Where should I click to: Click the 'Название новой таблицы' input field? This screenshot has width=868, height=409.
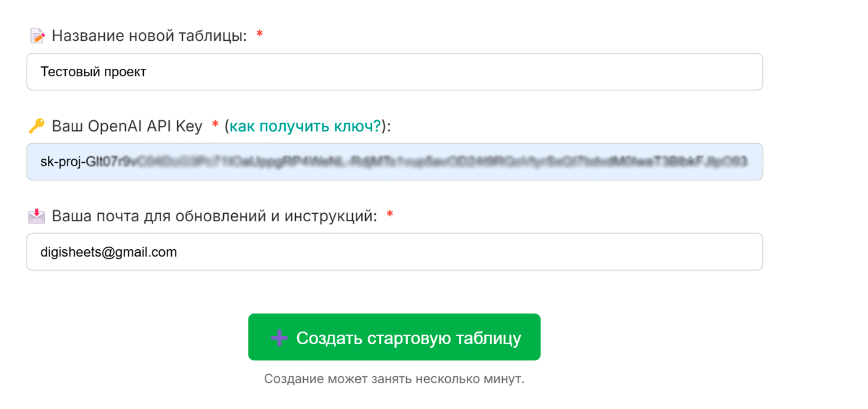[394, 72]
